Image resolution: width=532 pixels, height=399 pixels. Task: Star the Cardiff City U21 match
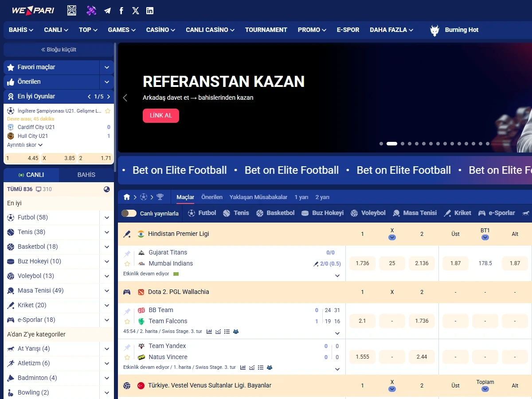click(108, 111)
